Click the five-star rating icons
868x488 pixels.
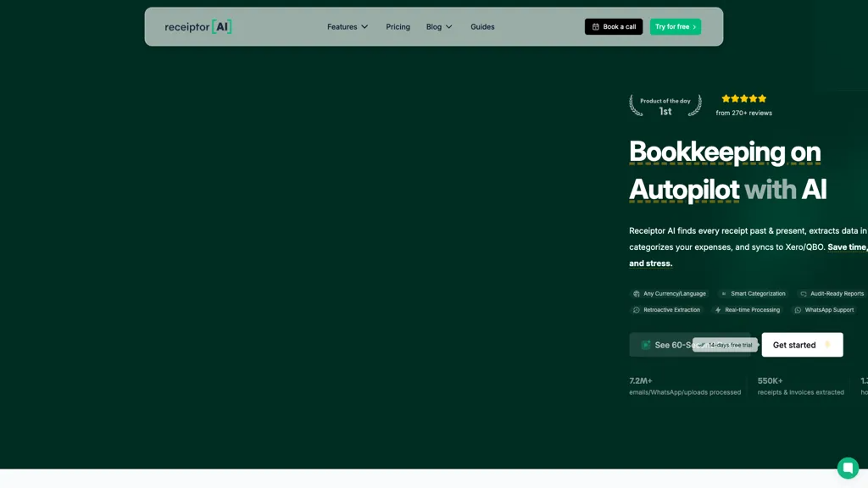pos(743,98)
